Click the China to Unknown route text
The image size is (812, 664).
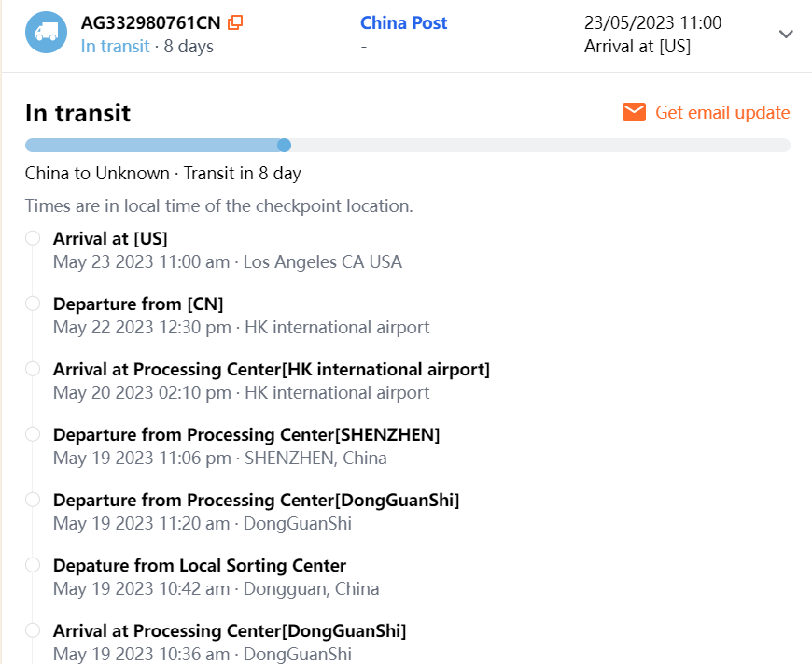coord(97,174)
